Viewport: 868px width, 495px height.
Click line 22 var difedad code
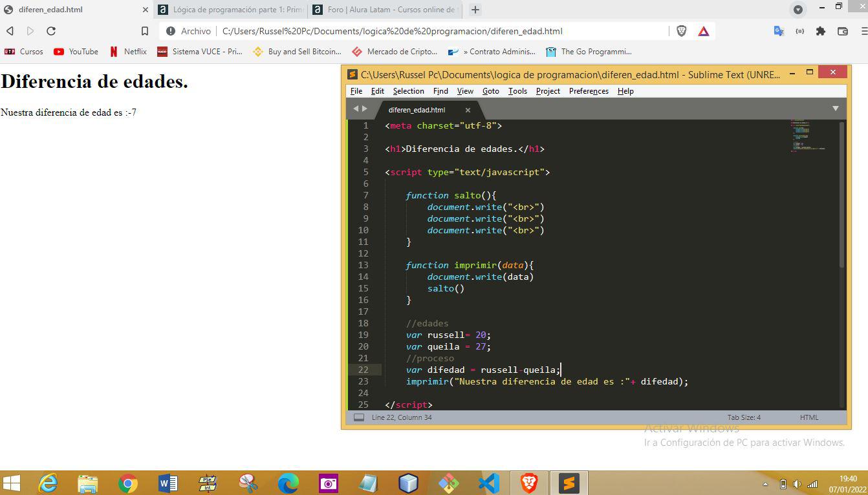coord(483,370)
